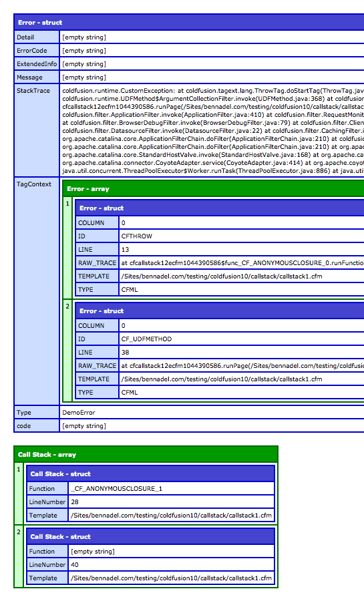364x601 pixels.
Task: Click the "ErrorCode" key cell
Action: (x=37, y=51)
